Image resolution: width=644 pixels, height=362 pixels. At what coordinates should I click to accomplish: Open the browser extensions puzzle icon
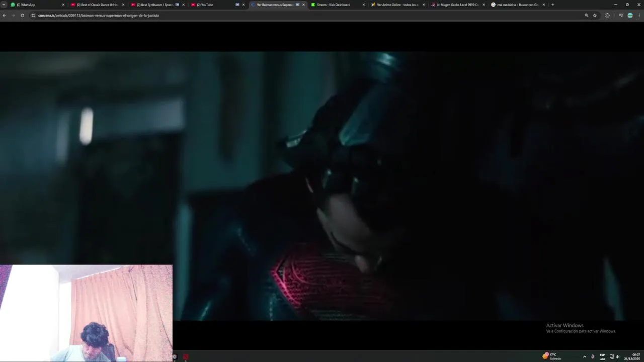pyautogui.click(x=607, y=16)
